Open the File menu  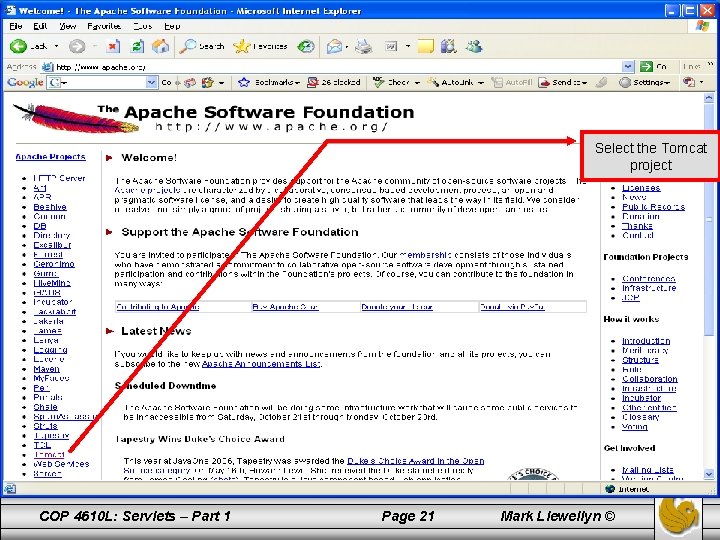(16, 26)
